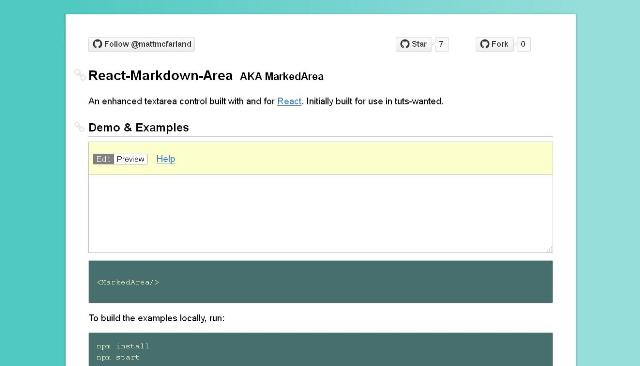640x366 pixels.
Task: Open the star count showing 7
Action: pyautogui.click(x=441, y=44)
